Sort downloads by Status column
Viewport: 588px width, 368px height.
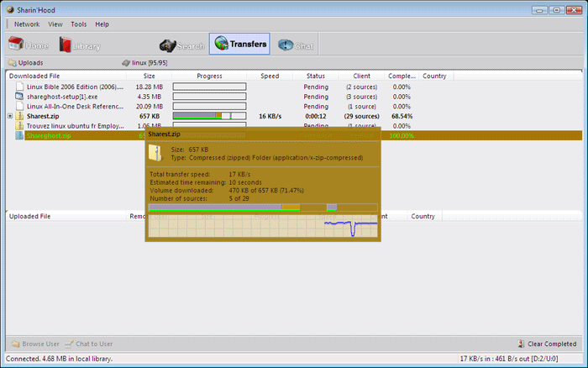pos(315,76)
